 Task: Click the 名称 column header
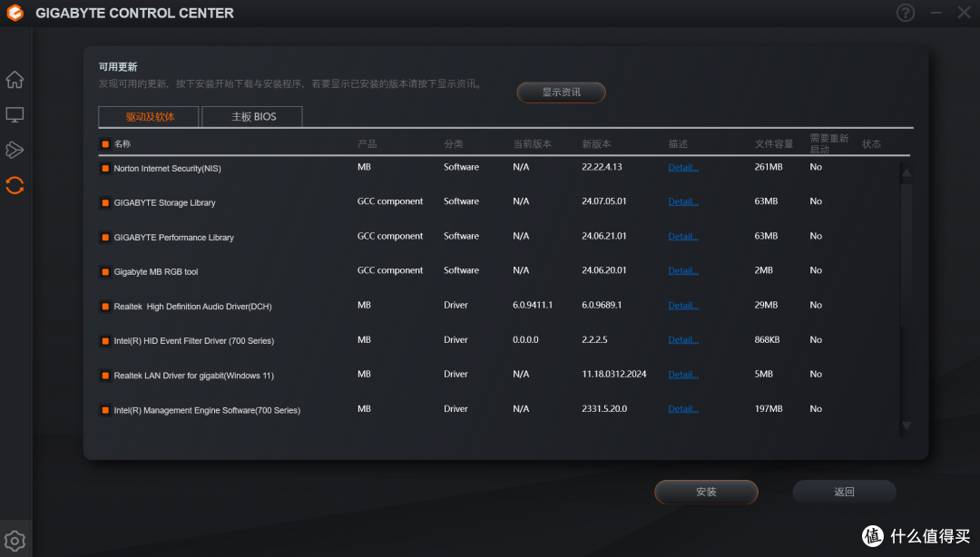[122, 143]
